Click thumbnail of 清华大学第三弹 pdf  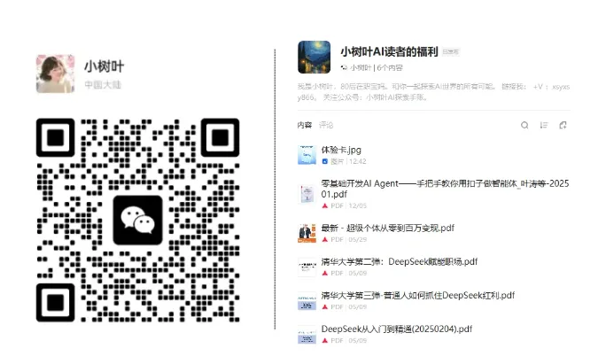point(307,300)
